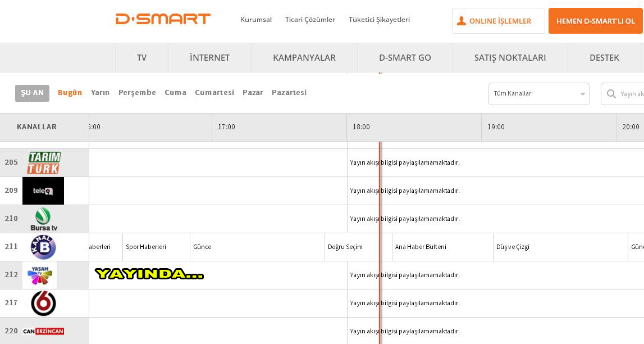The image size is (644, 344).
Task: Open the TV menu
Action: pos(141,57)
